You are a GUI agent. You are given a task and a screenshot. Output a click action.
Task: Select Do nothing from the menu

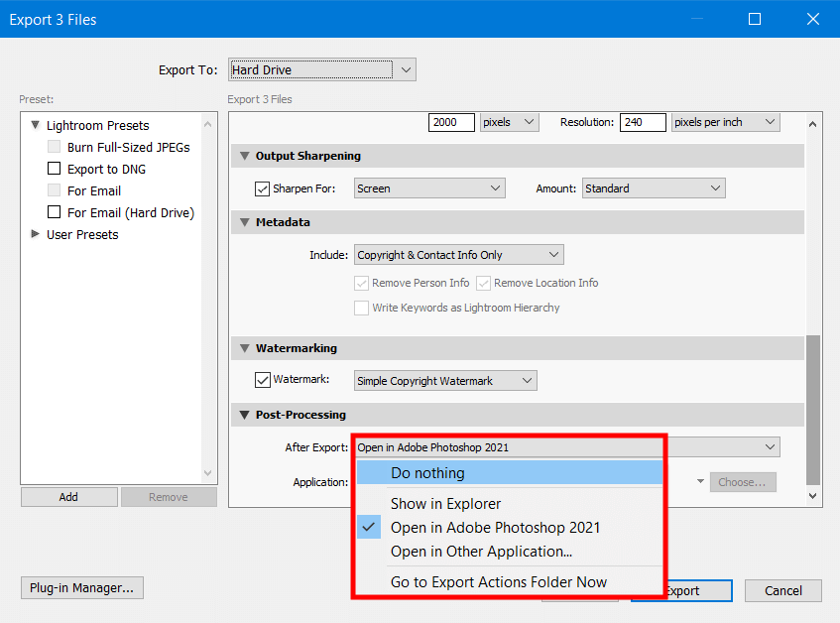(427, 473)
